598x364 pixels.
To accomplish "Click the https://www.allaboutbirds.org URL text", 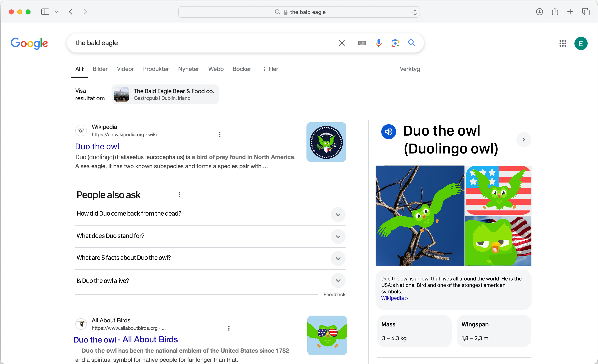I will click(x=129, y=328).
